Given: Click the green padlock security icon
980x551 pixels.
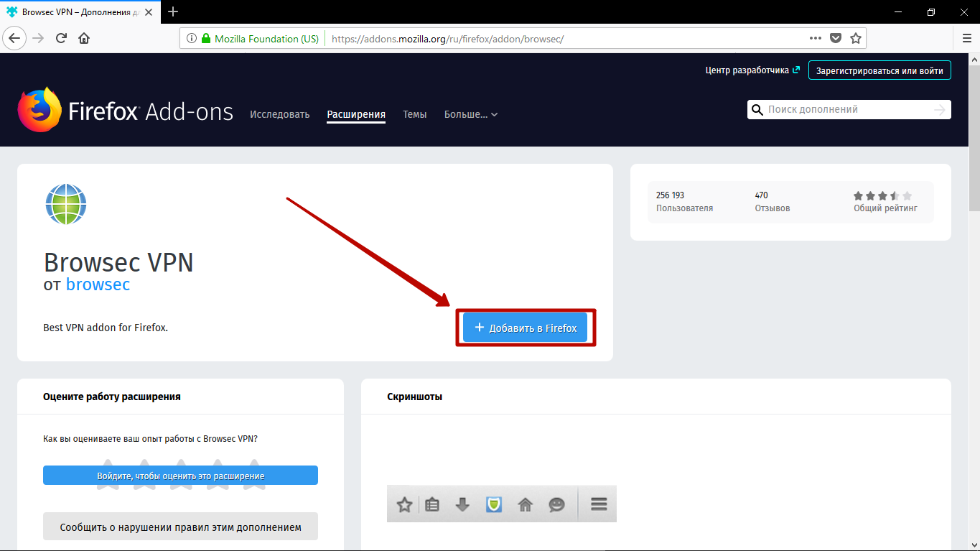Looking at the screenshot, I should click(x=206, y=39).
